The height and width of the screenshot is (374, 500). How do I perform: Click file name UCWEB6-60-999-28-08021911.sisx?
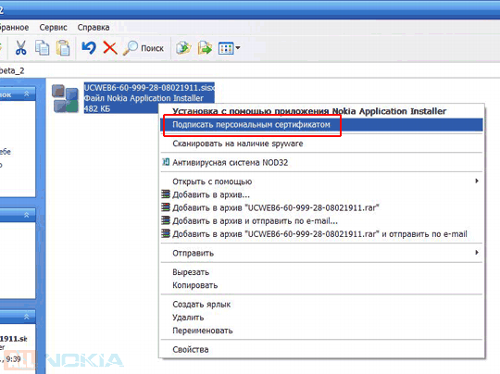[149, 88]
